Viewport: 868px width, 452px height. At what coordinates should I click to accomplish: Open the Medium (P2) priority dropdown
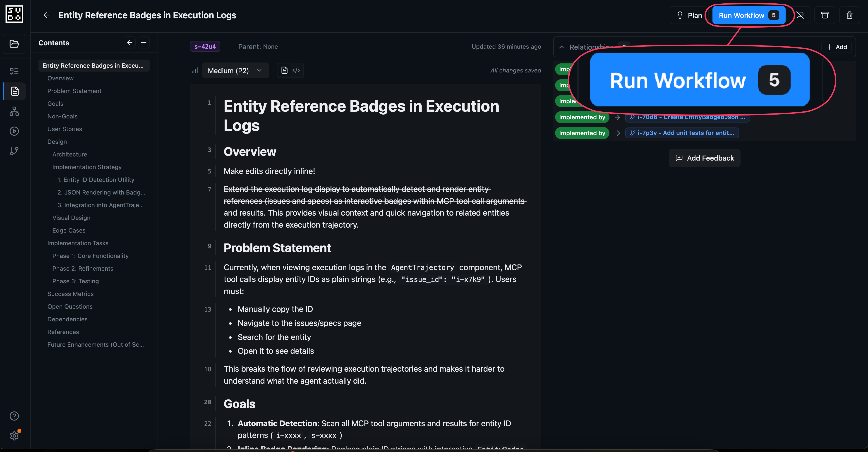pos(235,70)
